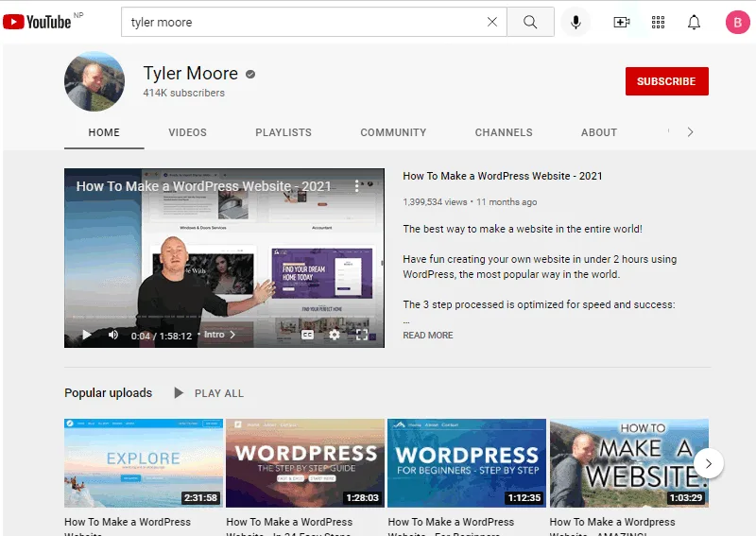Clear the search box with the X icon
This screenshot has width=756, height=536.
(x=491, y=22)
